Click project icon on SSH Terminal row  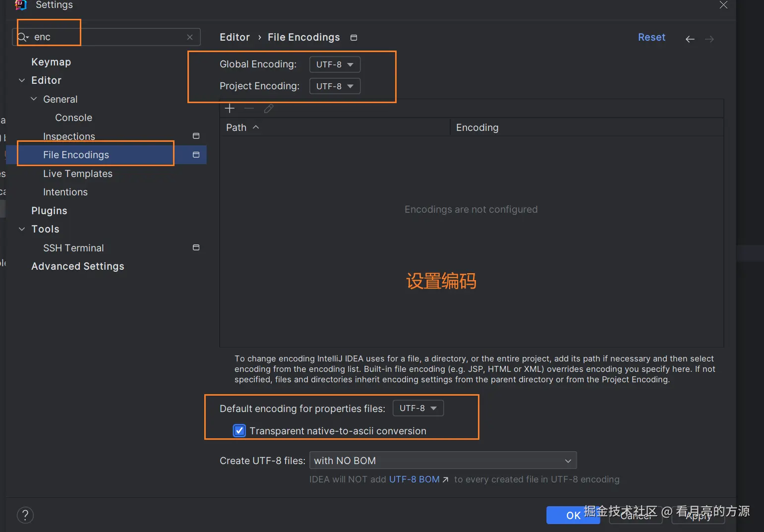click(196, 247)
